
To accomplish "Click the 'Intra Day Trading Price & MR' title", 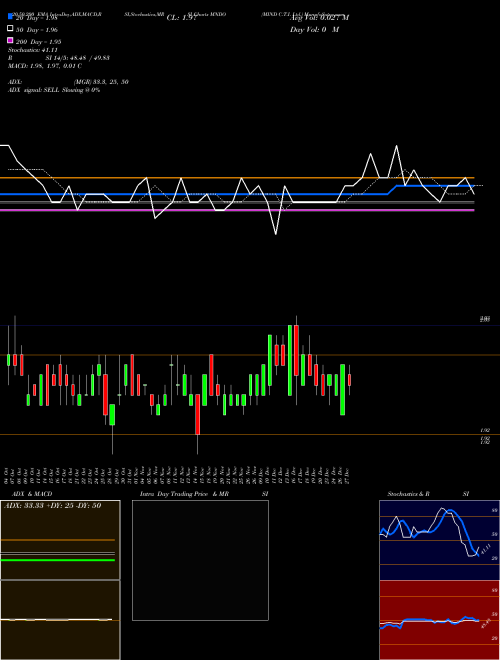I will [x=184, y=494].
